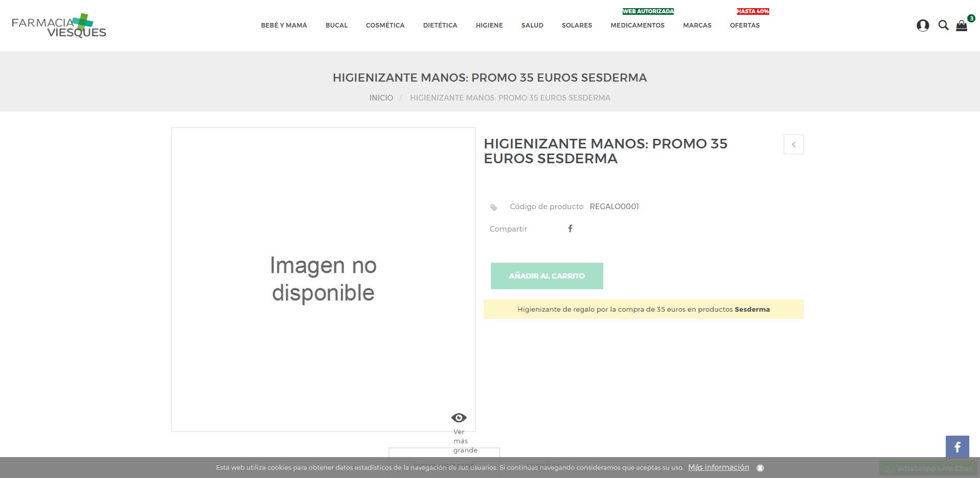Click the 'Ver más grande' label
The image size is (980, 478).
tap(465, 441)
